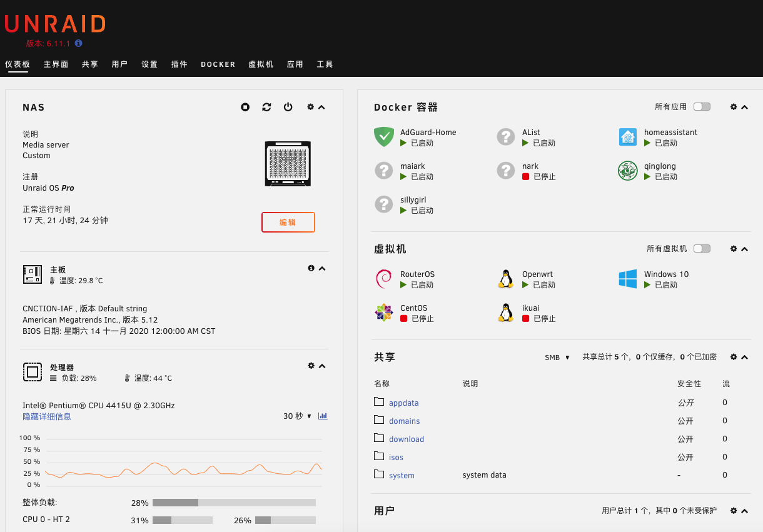Image resolution: width=763 pixels, height=532 pixels.
Task: Click the appdata folder icon
Action: click(x=379, y=401)
